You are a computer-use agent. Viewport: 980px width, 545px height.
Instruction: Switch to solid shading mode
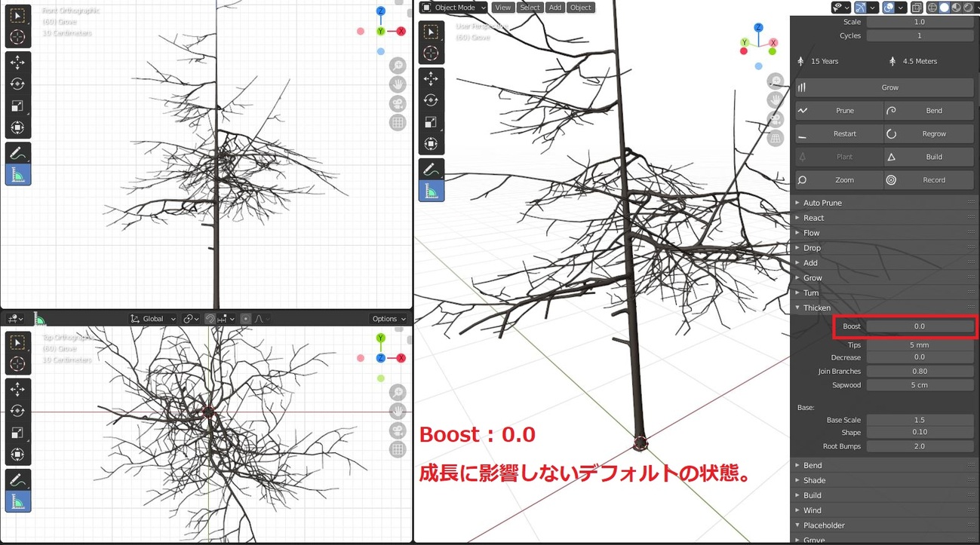point(945,8)
